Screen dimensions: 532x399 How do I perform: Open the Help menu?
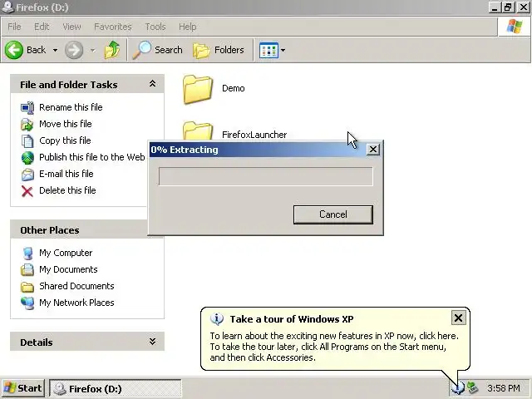[188, 27]
